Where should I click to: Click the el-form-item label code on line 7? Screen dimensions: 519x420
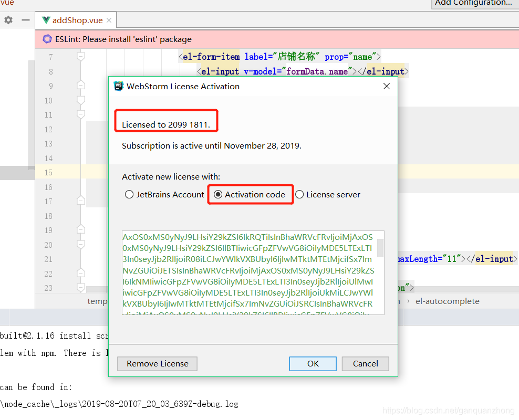pos(279,57)
